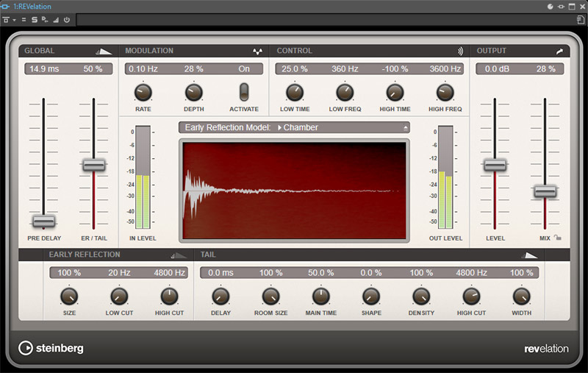Click the 0.0 dB output level value
Viewport: 588px width, 373px height.
[x=497, y=69]
